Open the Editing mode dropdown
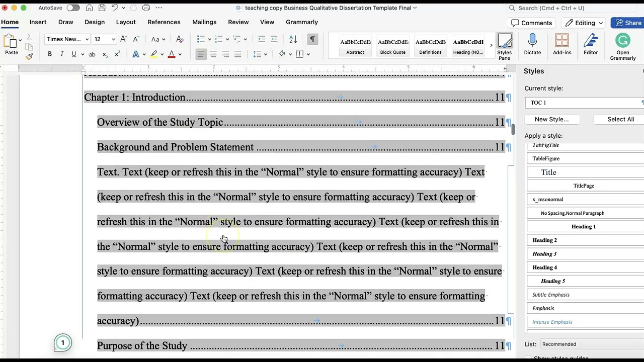This screenshot has width=644, height=362. click(x=584, y=23)
